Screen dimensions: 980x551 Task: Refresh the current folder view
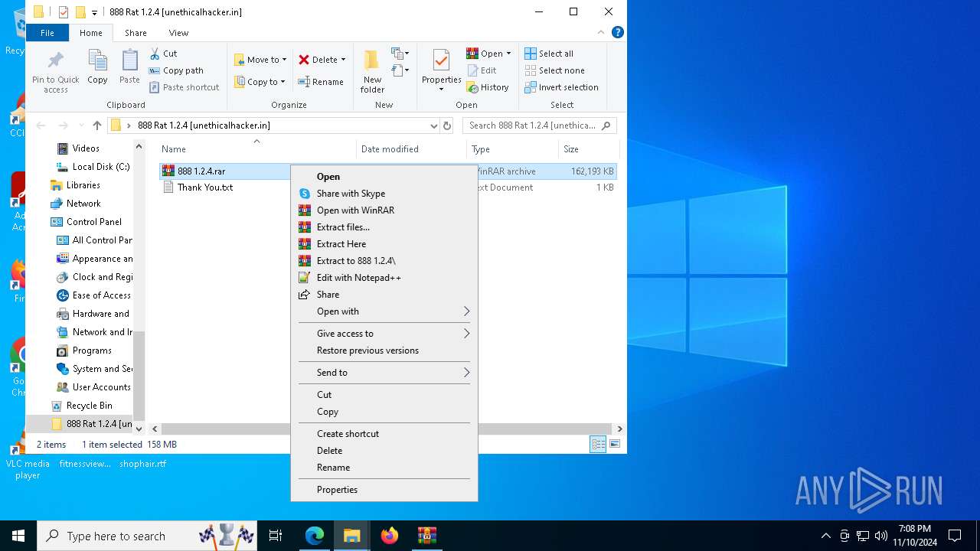pyautogui.click(x=448, y=126)
